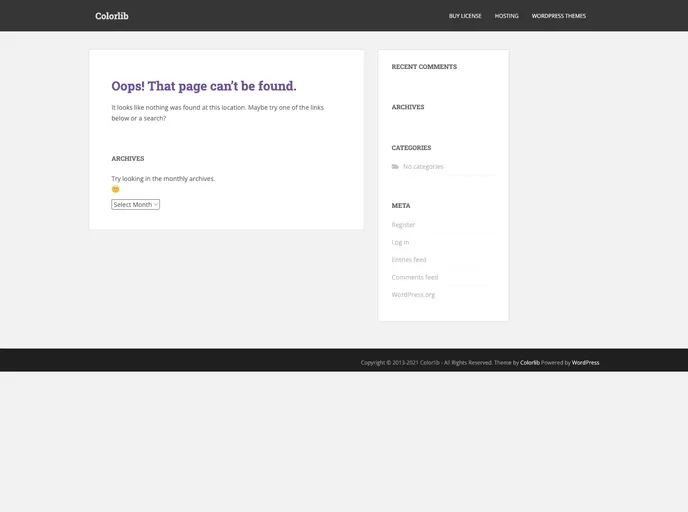Click the Recent Comments widget heading

click(424, 67)
